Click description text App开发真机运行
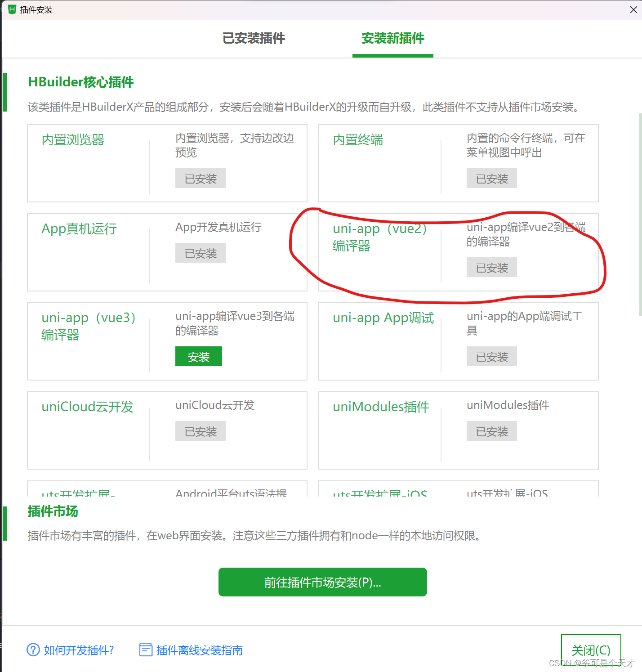The width and height of the screenshot is (642, 672). point(218,227)
